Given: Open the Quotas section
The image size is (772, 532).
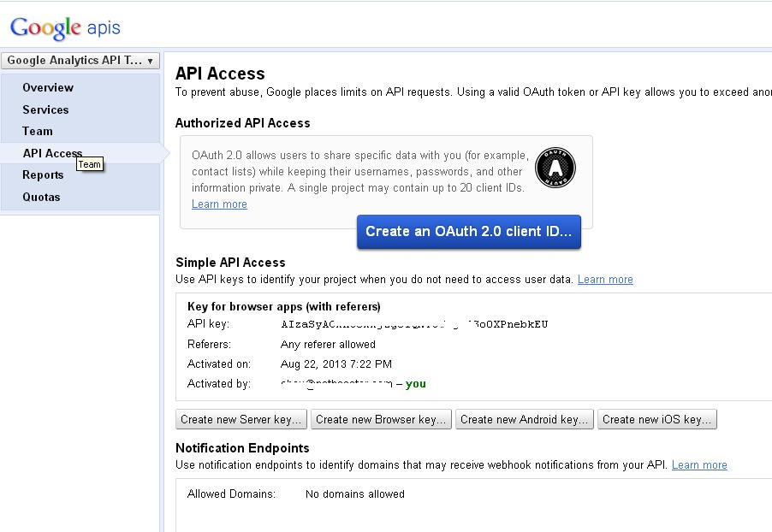Looking at the screenshot, I should coord(41,197).
